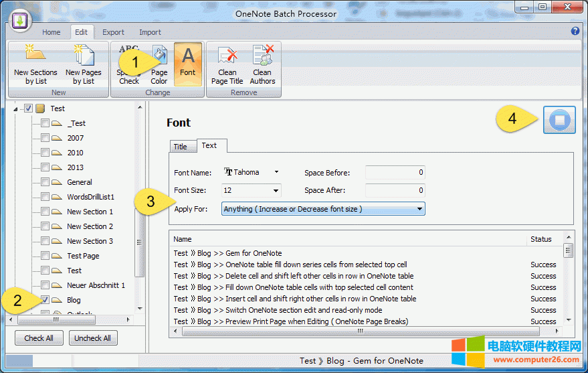Click the Space Before input field
This screenshot has height=373, width=588.
pyautogui.click(x=395, y=173)
